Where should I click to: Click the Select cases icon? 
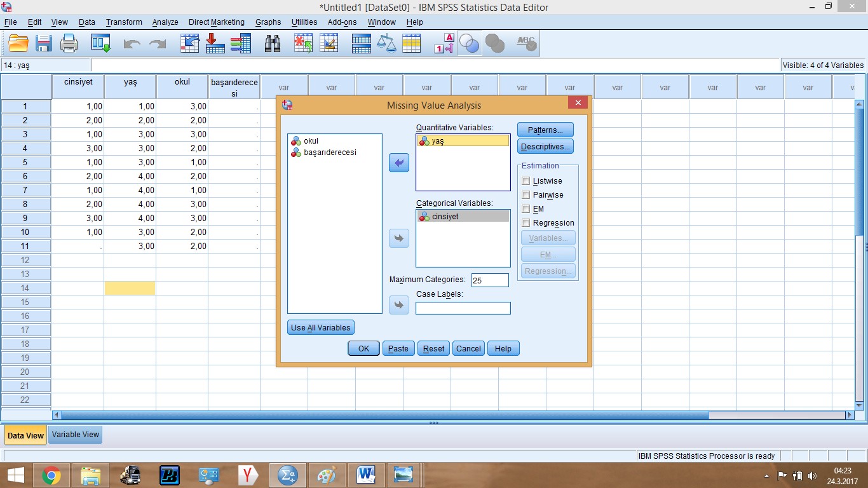412,43
